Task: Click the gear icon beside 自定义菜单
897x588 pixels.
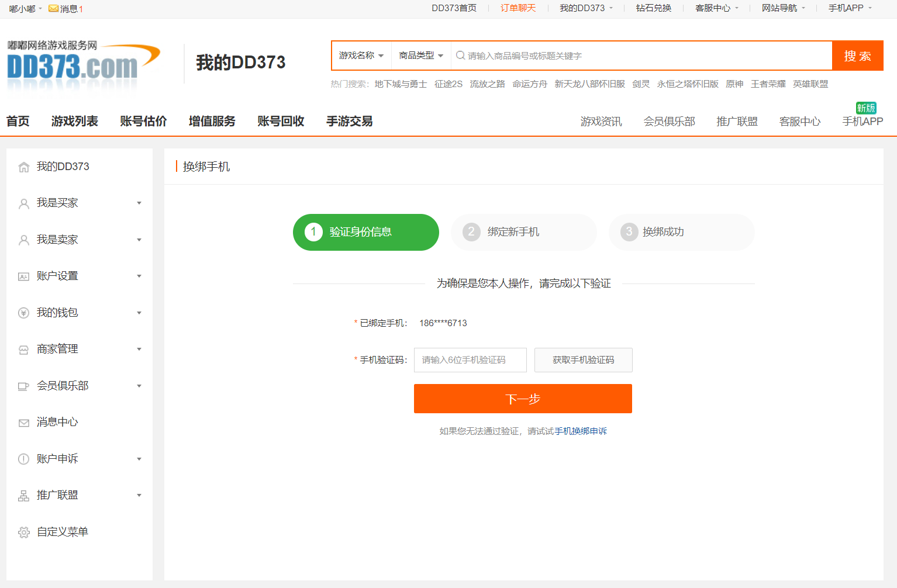Action: pyautogui.click(x=24, y=532)
